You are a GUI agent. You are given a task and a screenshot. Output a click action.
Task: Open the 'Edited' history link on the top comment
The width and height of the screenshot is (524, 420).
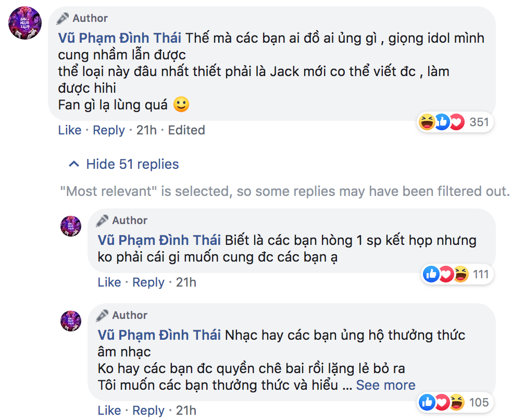[x=186, y=130]
